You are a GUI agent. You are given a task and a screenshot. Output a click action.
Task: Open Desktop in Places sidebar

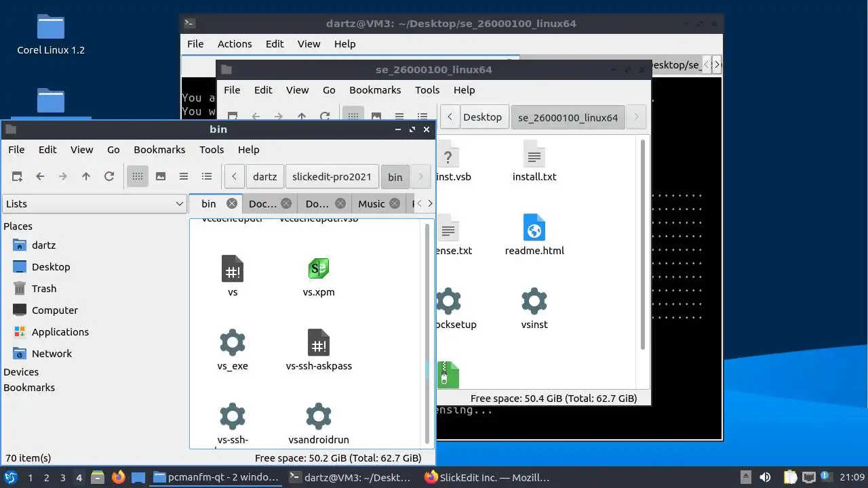[51, 267]
